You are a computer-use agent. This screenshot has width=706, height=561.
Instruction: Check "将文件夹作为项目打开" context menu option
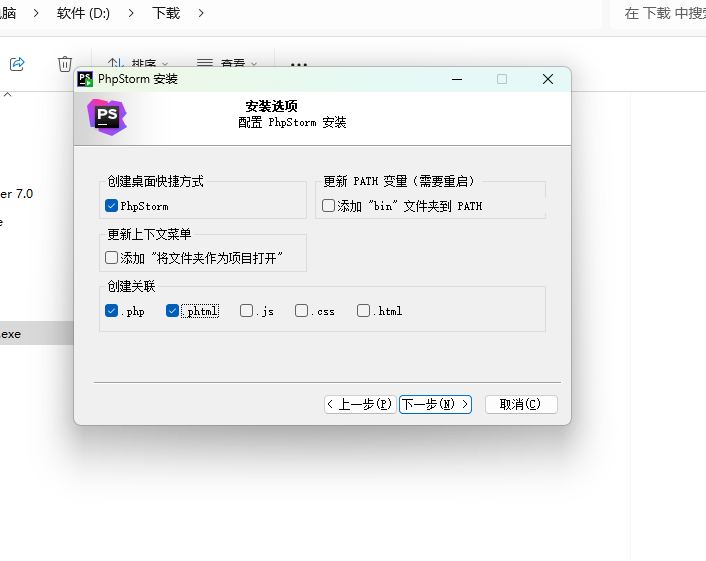[111, 258]
